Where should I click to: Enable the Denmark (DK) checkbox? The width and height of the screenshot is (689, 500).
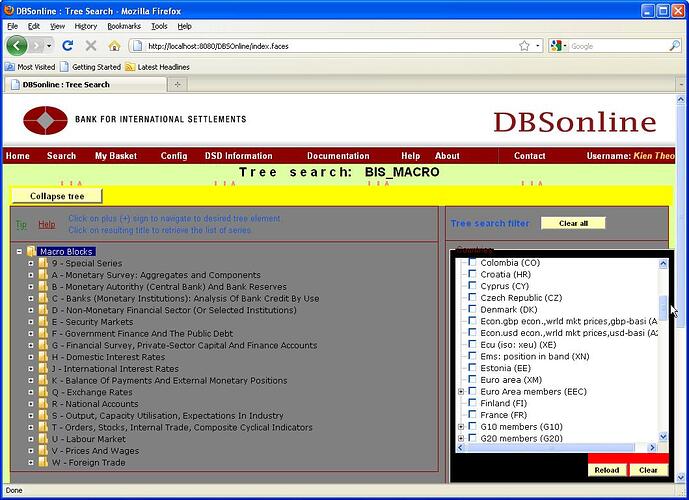point(472,309)
